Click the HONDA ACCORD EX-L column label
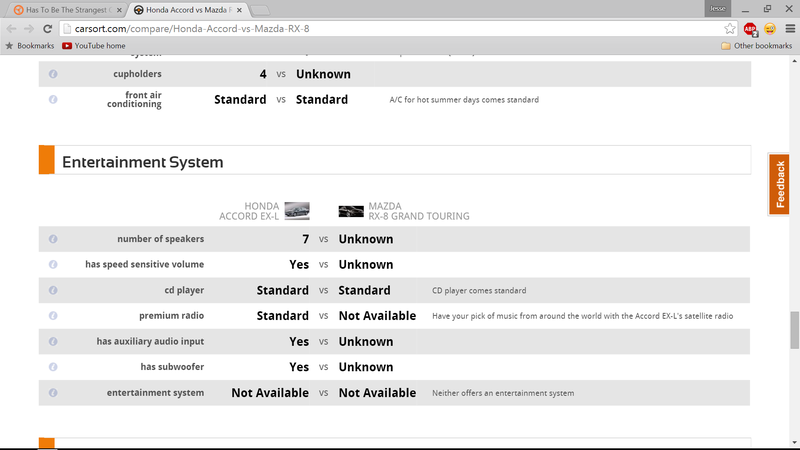 tap(249, 211)
